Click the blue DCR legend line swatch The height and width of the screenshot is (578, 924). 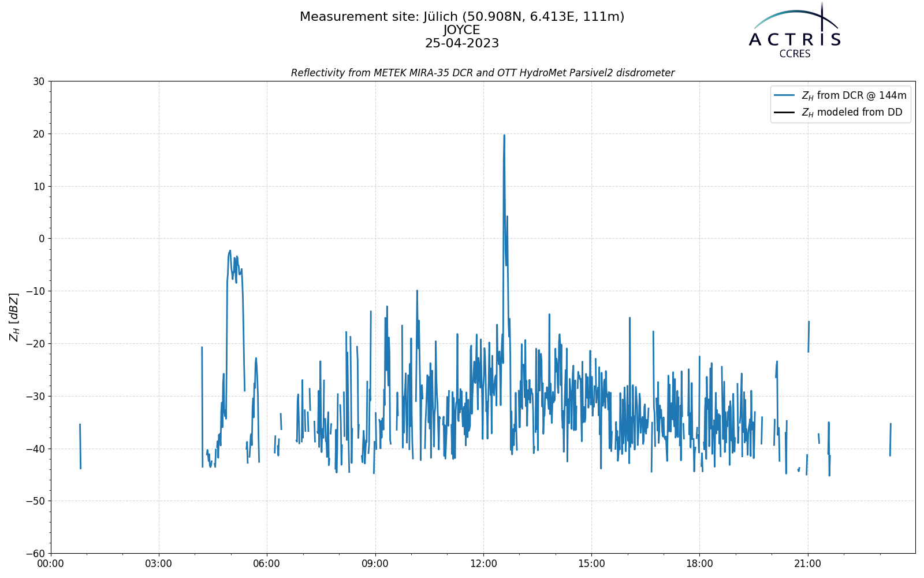point(785,95)
